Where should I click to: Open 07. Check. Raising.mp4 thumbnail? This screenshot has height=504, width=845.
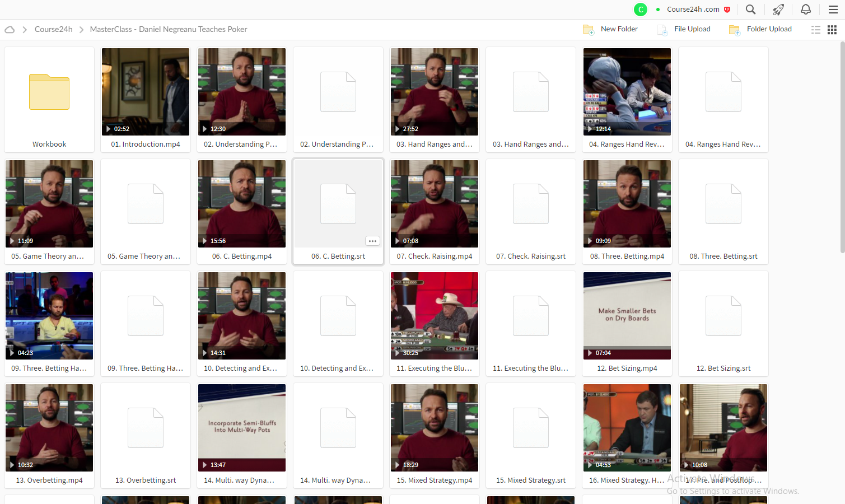(x=435, y=204)
